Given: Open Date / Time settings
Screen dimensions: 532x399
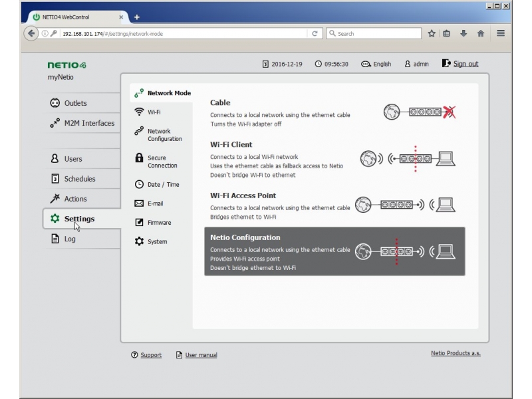Looking at the screenshot, I should click(x=161, y=184).
